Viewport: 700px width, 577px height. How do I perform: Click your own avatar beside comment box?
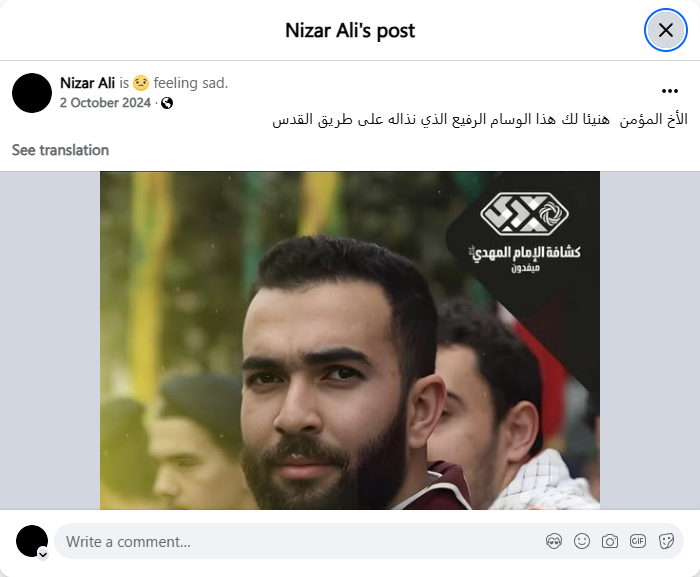tap(32, 541)
